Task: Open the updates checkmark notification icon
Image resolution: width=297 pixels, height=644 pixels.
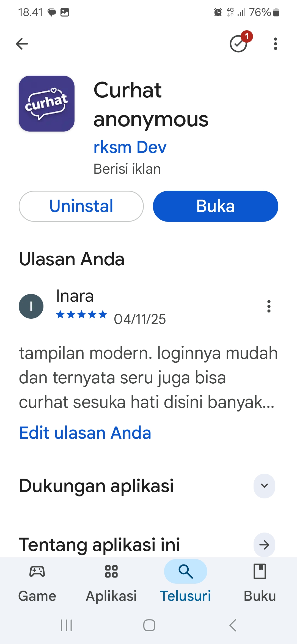Action: coord(239,43)
